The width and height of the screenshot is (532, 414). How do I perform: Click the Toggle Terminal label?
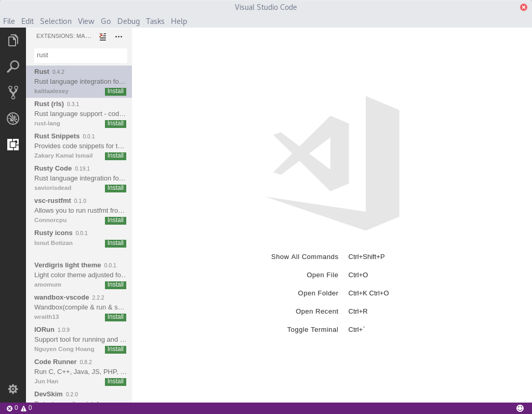pos(312,330)
